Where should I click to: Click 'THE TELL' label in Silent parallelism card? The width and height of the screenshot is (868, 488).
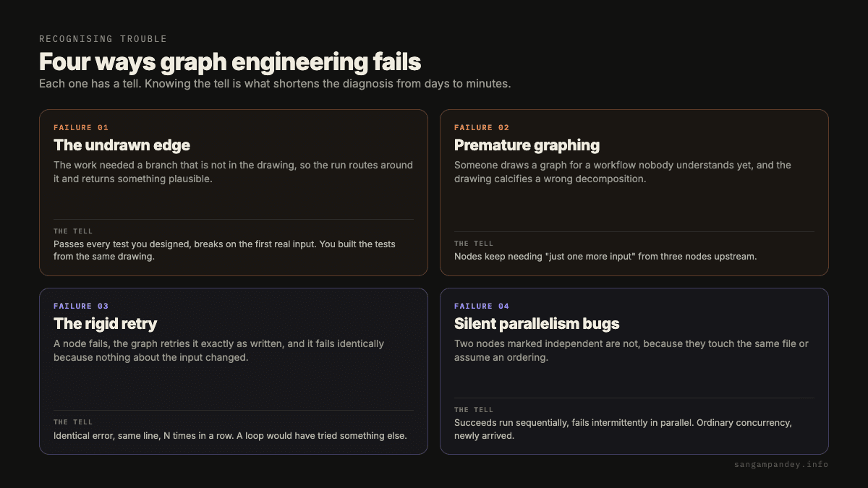(474, 410)
